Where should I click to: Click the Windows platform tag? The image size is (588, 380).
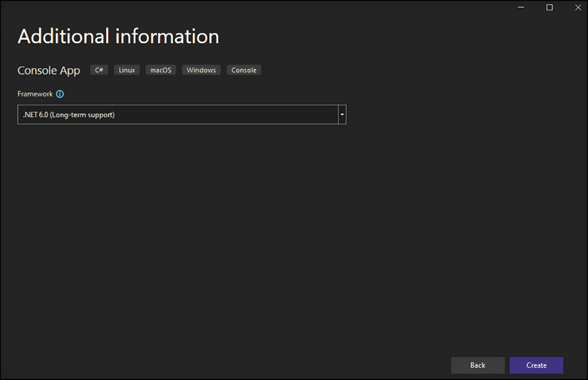[201, 70]
